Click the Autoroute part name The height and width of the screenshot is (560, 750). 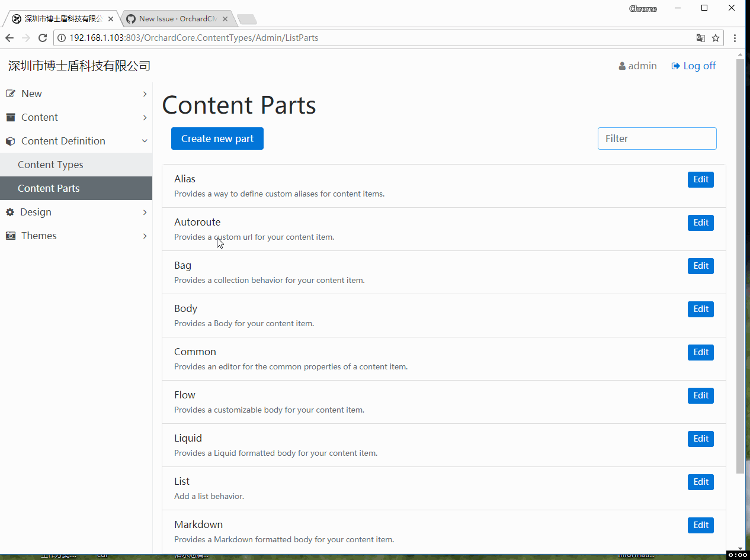[197, 222]
